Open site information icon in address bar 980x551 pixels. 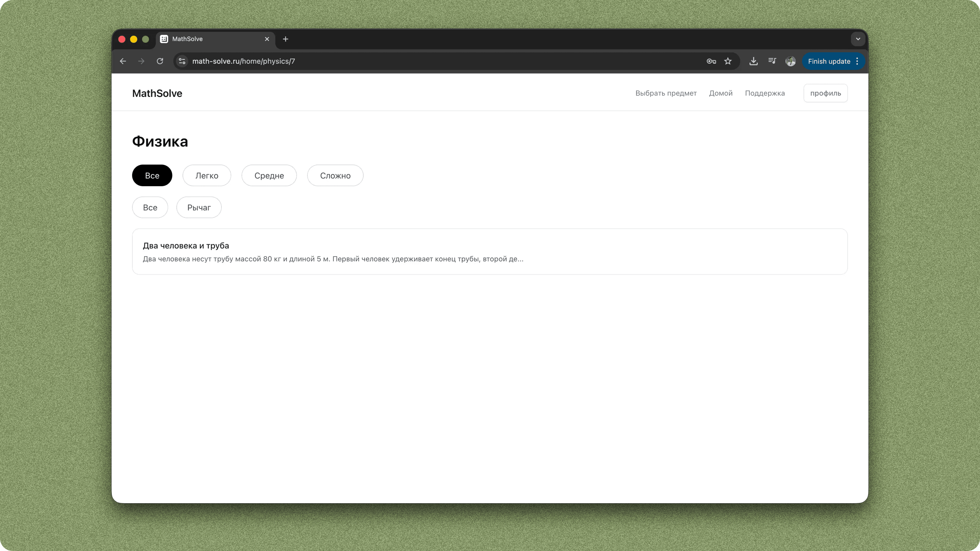pyautogui.click(x=182, y=61)
